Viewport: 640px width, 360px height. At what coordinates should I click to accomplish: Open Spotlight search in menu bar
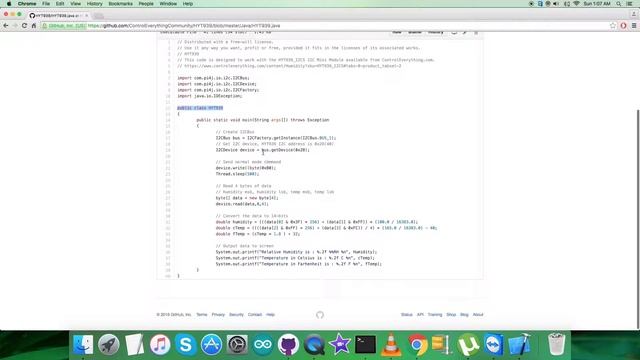(x=619, y=4)
